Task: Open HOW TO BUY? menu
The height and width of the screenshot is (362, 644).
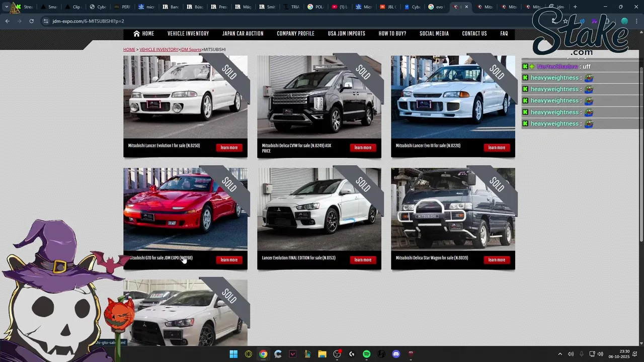Action: 392,34
